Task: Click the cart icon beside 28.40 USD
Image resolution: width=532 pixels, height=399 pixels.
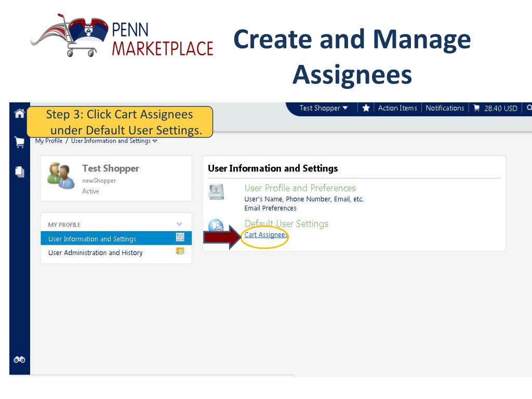Action: pos(476,108)
